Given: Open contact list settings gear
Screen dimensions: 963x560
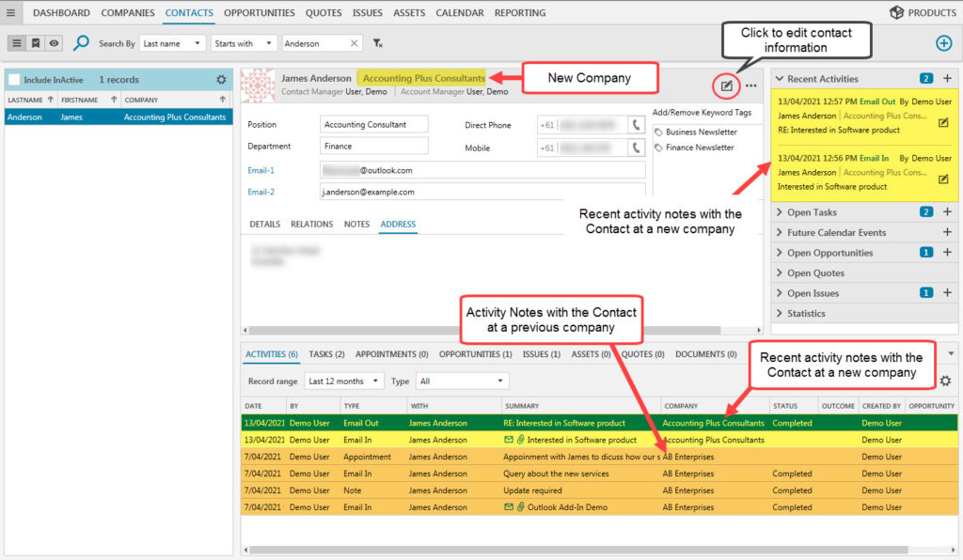Looking at the screenshot, I should (x=221, y=80).
